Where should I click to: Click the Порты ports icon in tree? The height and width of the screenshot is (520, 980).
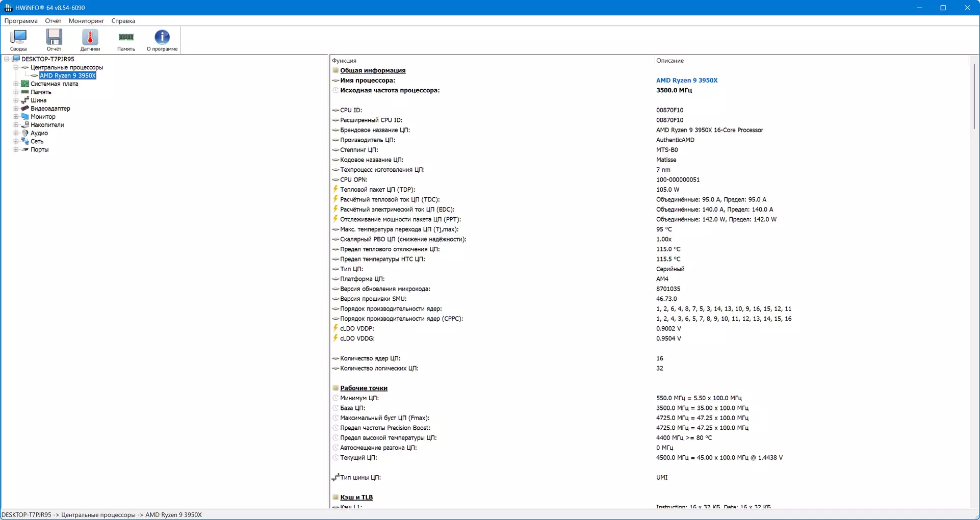(x=25, y=149)
